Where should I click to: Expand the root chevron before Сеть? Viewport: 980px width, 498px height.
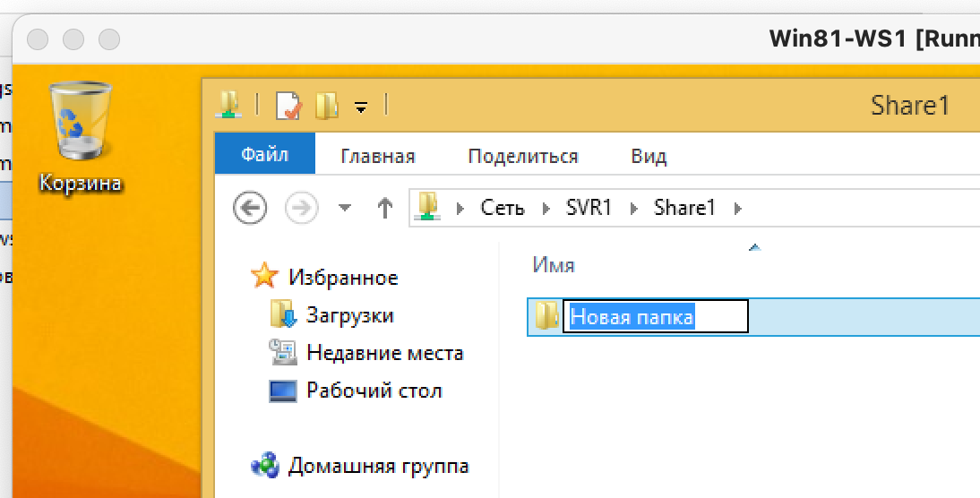460,208
